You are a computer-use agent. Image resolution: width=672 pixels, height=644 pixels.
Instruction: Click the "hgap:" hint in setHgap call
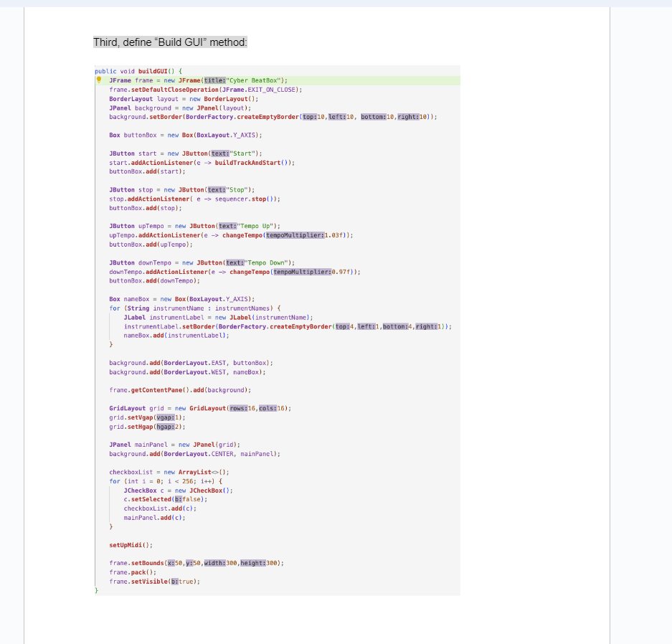[166, 427]
